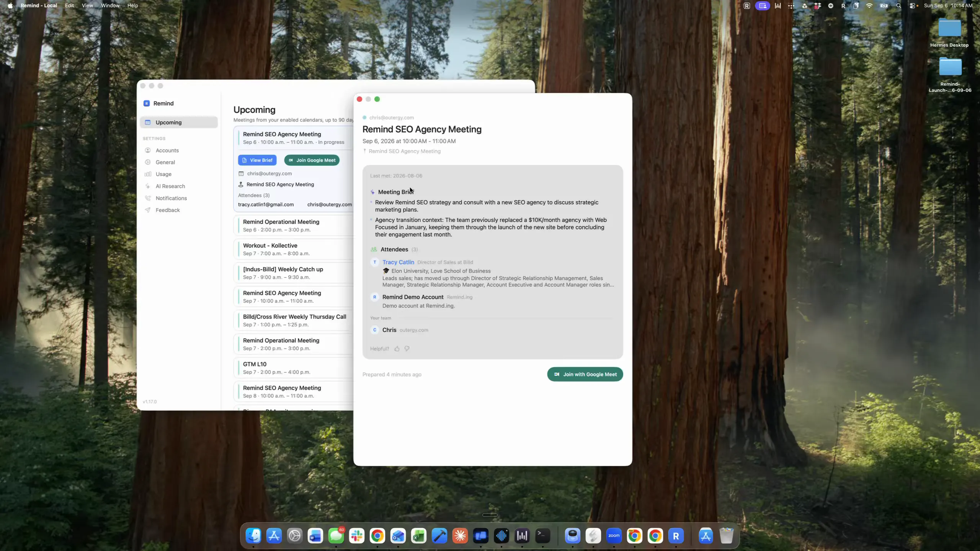
Task: Open Notifications settings in the sidebar
Action: tap(171, 198)
